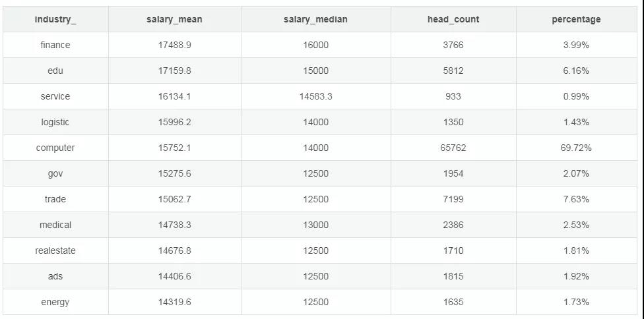This screenshot has width=644, height=319.
Task: Click the gov row median 12500
Action: pos(315,173)
